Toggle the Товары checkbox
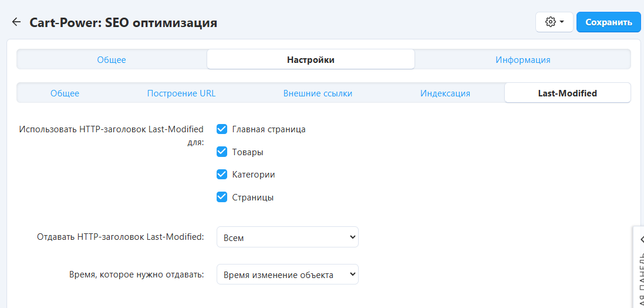The height and width of the screenshot is (308, 644). [x=222, y=152]
